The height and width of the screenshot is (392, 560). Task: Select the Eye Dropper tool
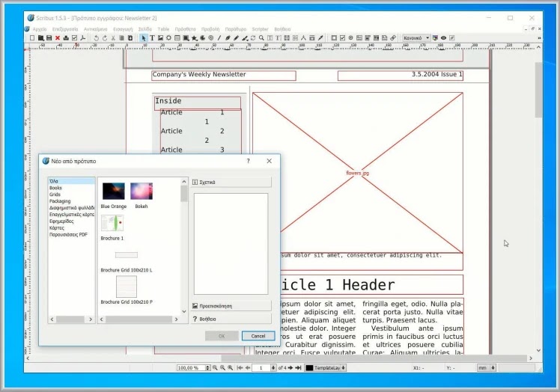click(320, 38)
